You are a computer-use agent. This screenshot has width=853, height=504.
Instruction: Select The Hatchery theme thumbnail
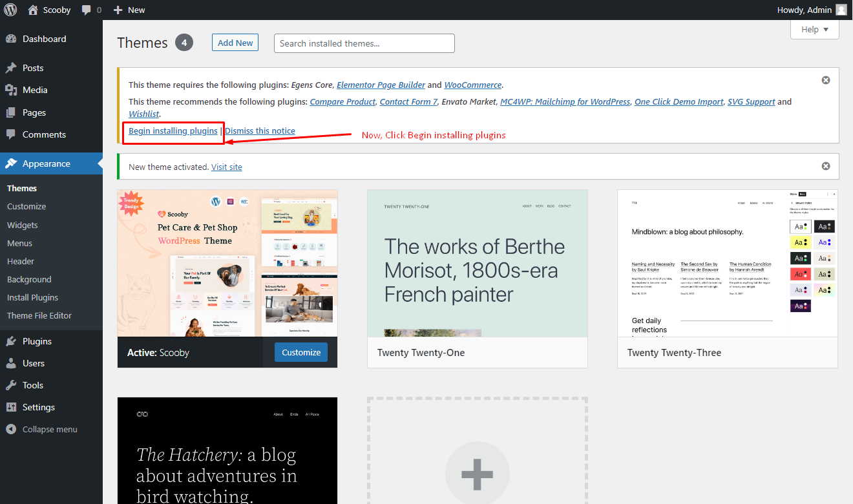click(x=227, y=450)
